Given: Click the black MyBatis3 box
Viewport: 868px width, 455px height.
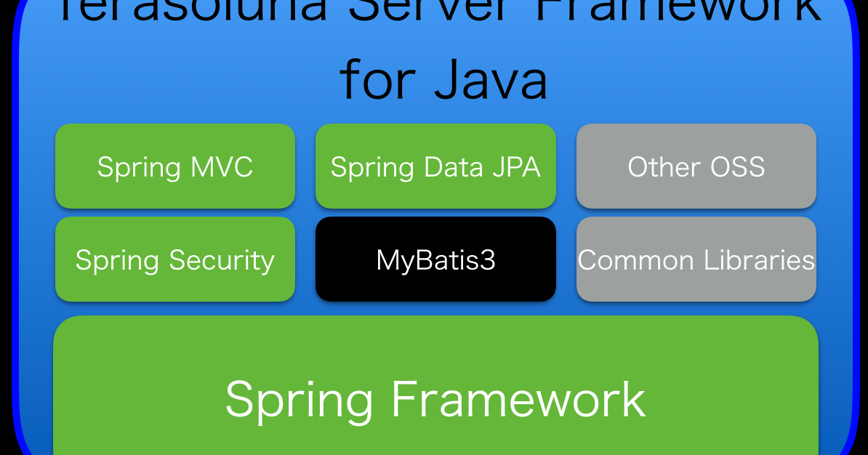Looking at the screenshot, I should tap(435, 259).
